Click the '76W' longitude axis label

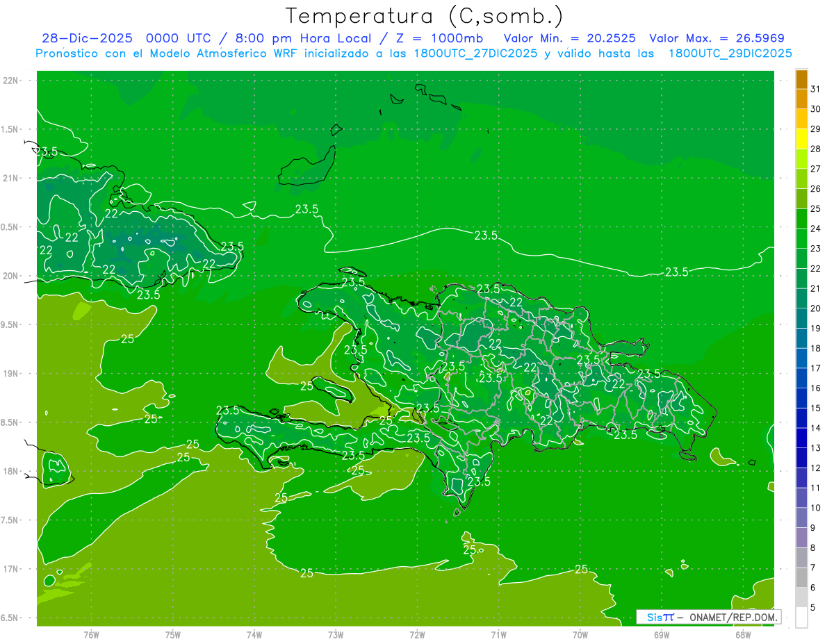[x=91, y=635]
